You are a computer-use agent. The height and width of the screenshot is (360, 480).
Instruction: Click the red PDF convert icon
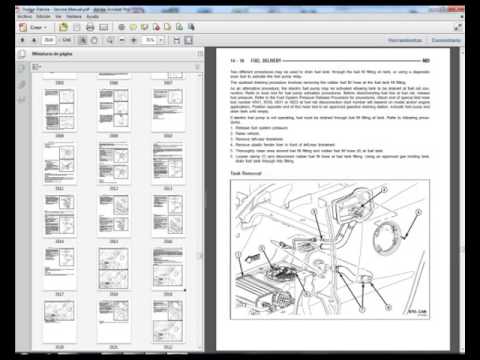point(156,27)
